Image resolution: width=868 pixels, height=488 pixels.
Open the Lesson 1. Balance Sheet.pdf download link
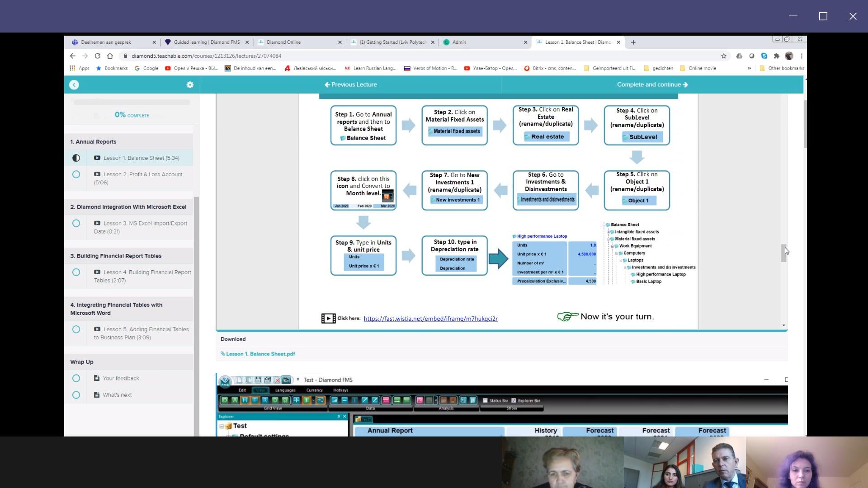260,354
